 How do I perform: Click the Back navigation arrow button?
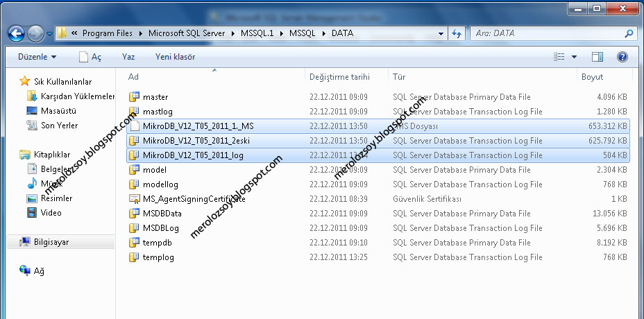pyautogui.click(x=17, y=33)
